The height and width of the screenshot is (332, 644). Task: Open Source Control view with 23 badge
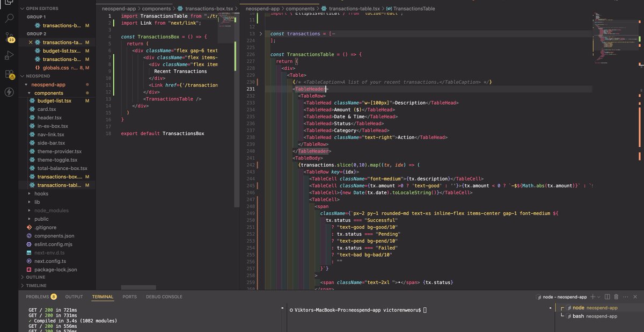9,37
